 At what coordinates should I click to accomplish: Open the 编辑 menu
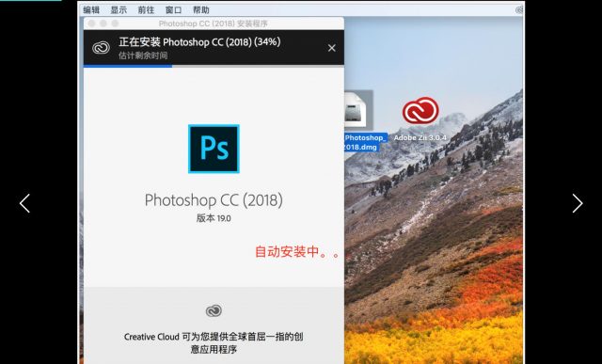[91, 10]
